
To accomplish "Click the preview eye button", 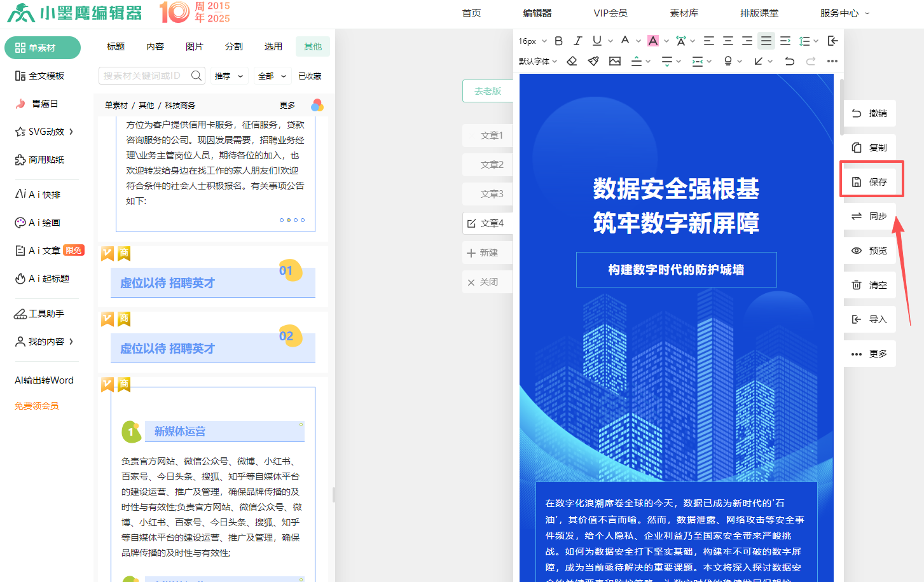I will coord(870,251).
